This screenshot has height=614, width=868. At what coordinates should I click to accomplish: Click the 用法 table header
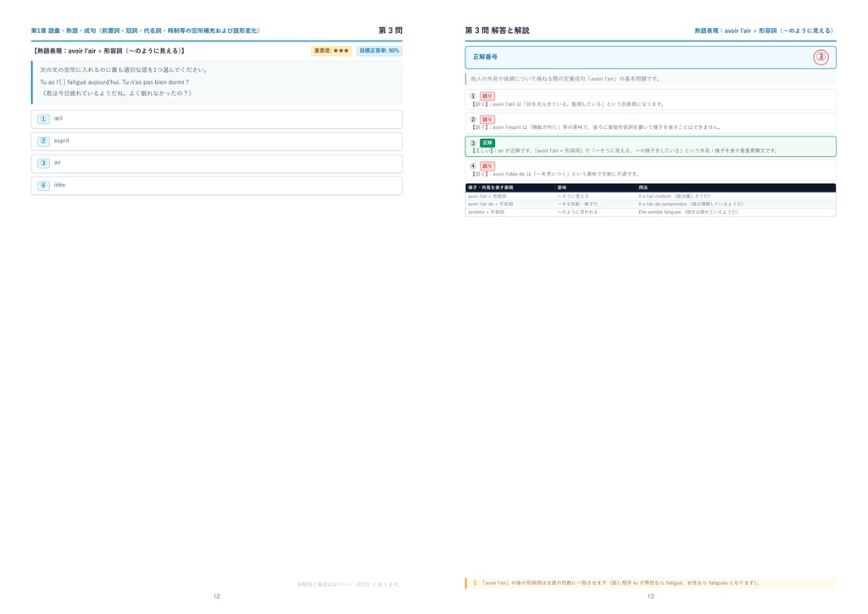point(643,187)
